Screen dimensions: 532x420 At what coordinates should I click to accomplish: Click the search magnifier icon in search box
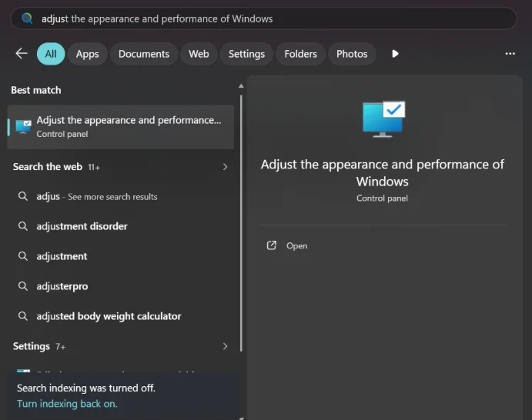(x=27, y=18)
